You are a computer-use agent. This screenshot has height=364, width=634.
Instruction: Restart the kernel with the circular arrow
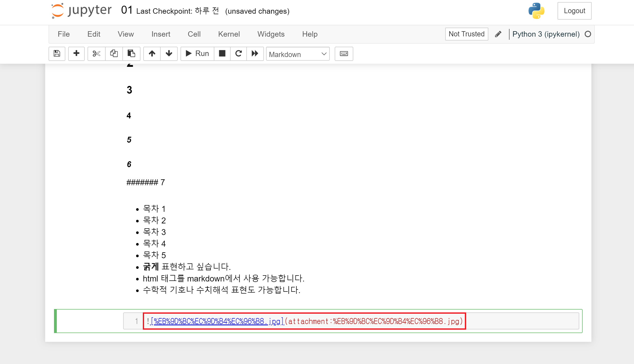(x=238, y=54)
